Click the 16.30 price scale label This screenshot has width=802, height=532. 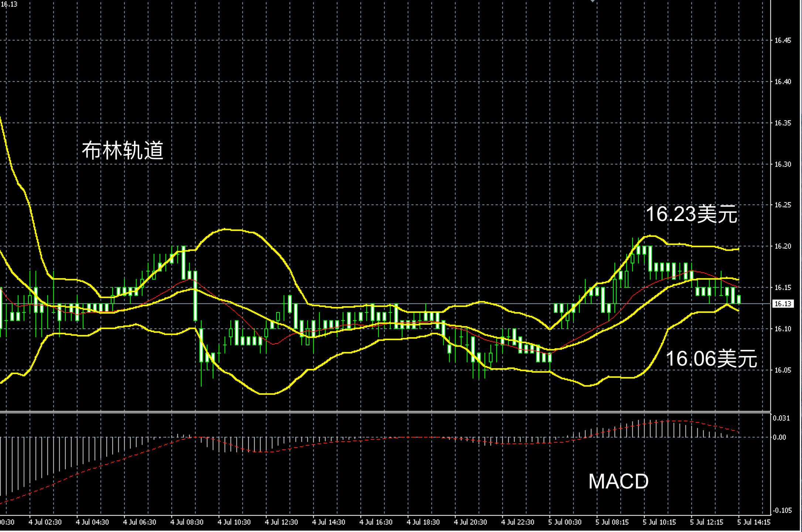coord(783,164)
